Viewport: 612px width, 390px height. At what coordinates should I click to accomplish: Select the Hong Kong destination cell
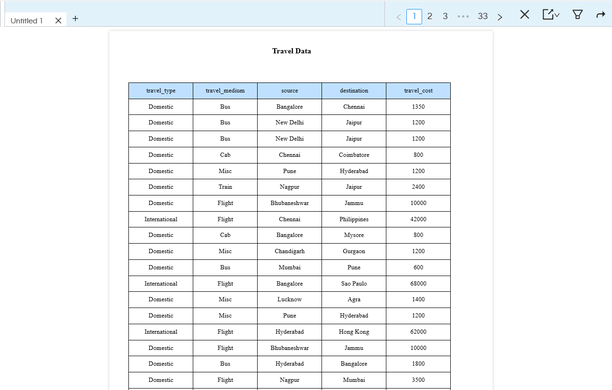[354, 332]
